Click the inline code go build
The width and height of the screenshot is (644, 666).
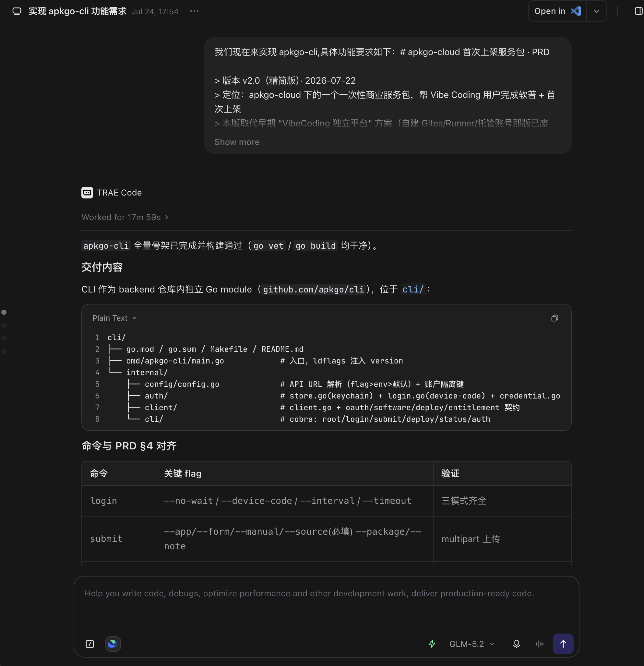point(316,246)
